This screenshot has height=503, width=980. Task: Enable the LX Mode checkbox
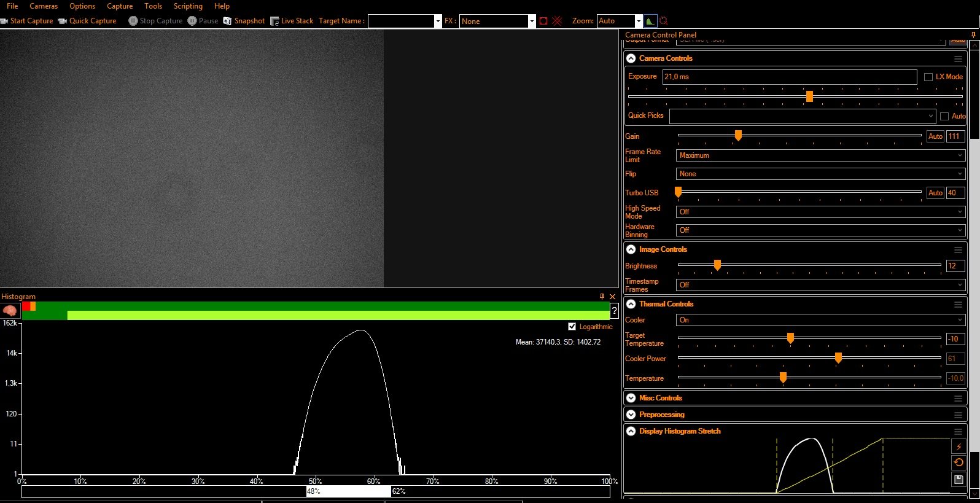coord(928,77)
